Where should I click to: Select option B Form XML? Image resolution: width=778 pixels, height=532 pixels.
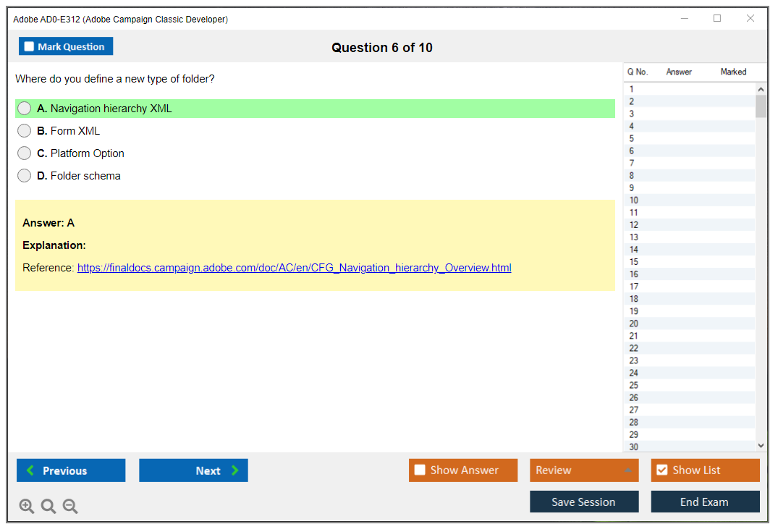coord(25,131)
